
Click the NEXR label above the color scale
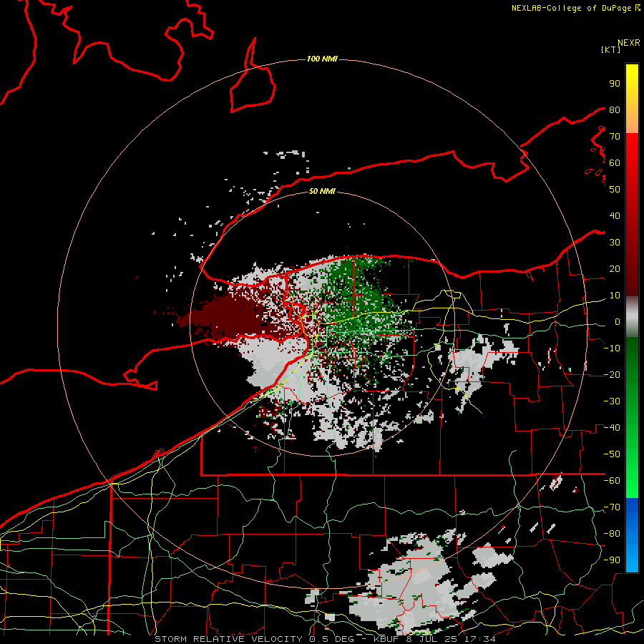tap(629, 43)
